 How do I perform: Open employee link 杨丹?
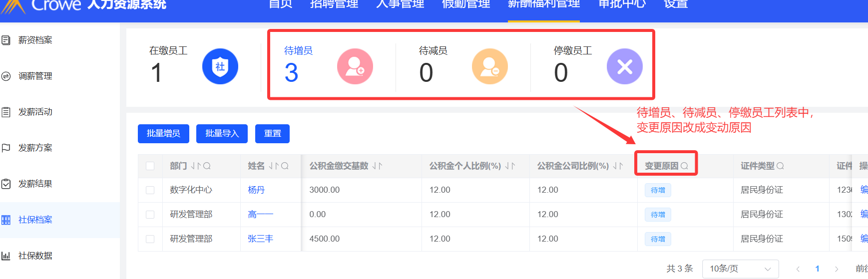pyautogui.click(x=256, y=190)
